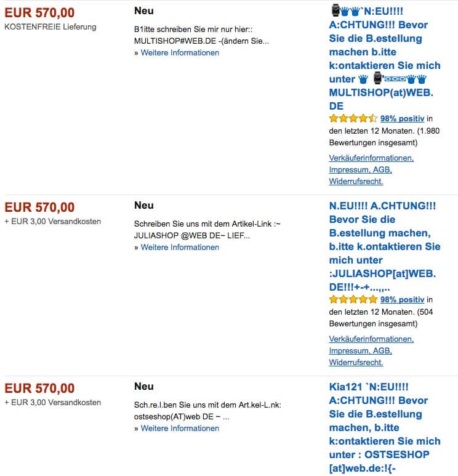458x476 pixels.
Task: Click the five-star rating of the JULIASHOP seller
Action: (353, 299)
